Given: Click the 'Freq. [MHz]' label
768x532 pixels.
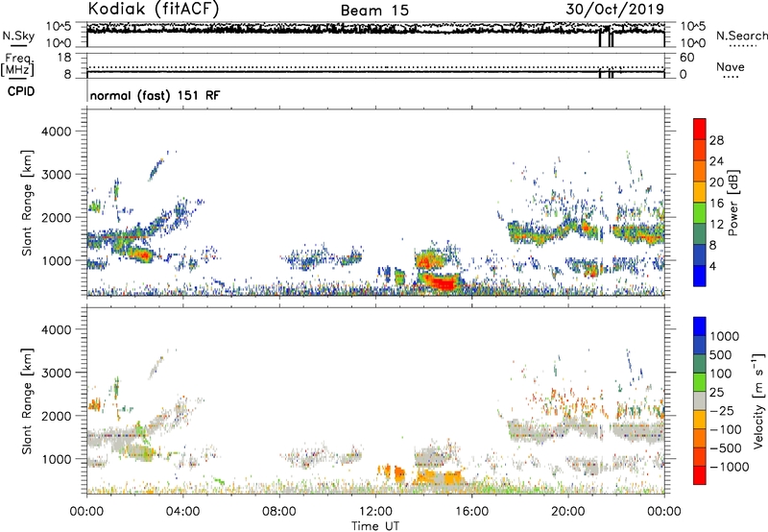Looking at the screenshot, I should [17, 65].
